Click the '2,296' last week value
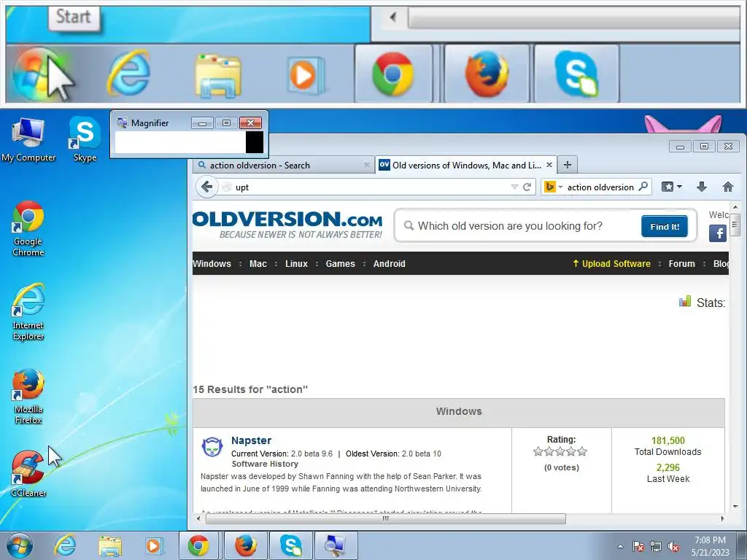Image resolution: width=747 pixels, height=560 pixels. (x=668, y=467)
